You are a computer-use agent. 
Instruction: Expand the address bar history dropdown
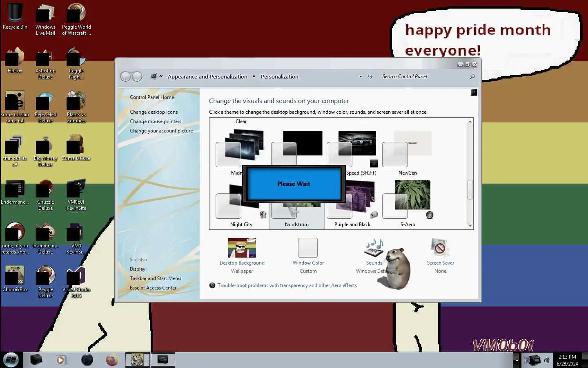pyautogui.click(x=361, y=76)
